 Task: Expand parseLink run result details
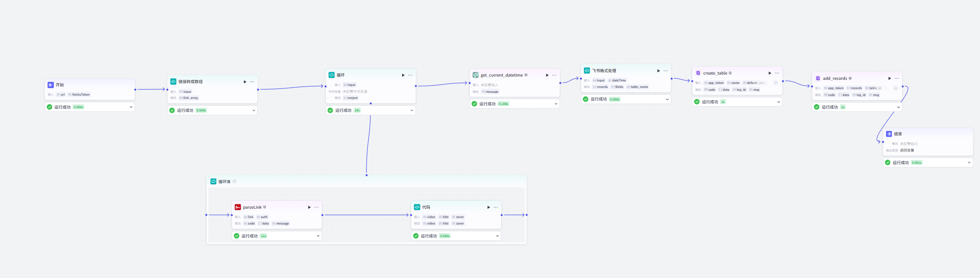tap(318, 236)
